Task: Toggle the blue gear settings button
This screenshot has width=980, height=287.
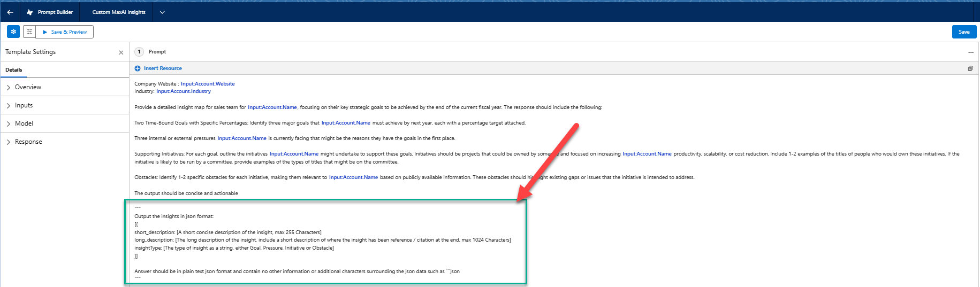Action: (13, 32)
